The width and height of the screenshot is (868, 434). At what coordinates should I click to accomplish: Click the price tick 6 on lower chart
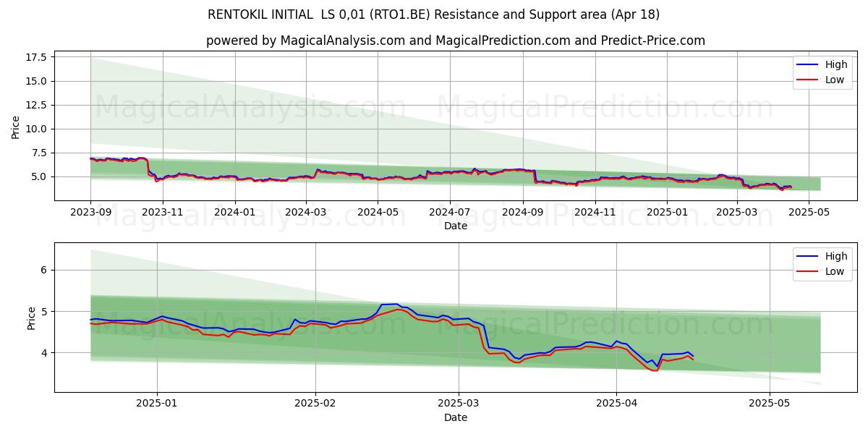pyautogui.click(x=44, y=270)
